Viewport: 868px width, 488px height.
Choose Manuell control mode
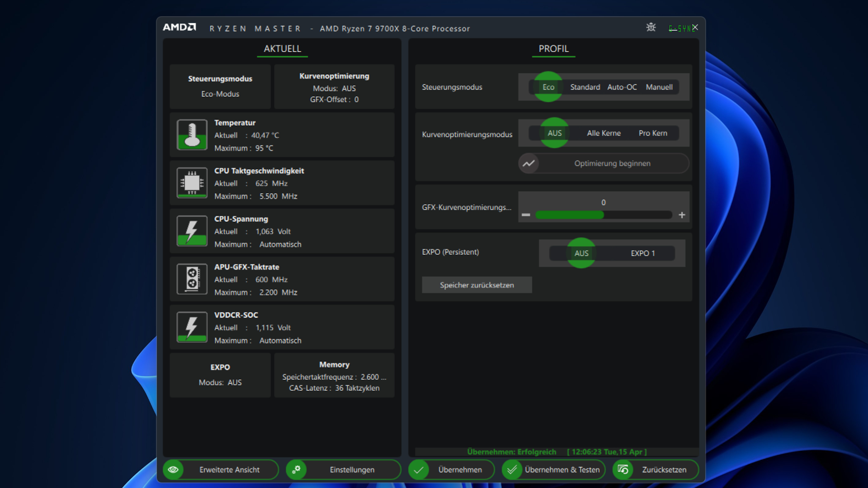pyautogui.click(x=659, y=87)
